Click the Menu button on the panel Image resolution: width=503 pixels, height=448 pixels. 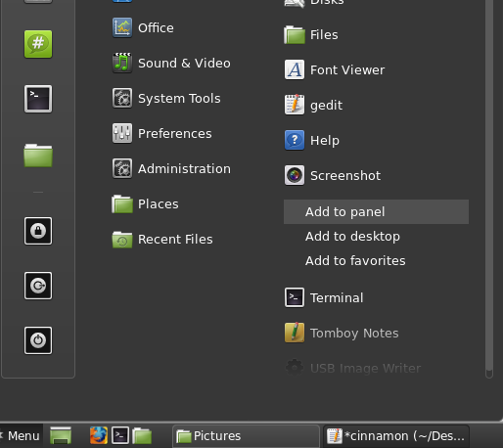click(21, 436)
